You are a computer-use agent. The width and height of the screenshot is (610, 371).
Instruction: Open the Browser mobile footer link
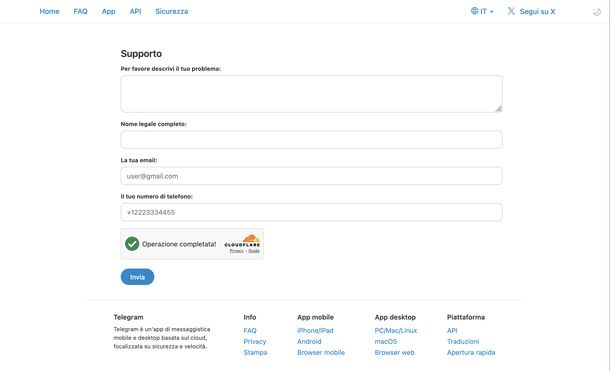tap(321, 352)
